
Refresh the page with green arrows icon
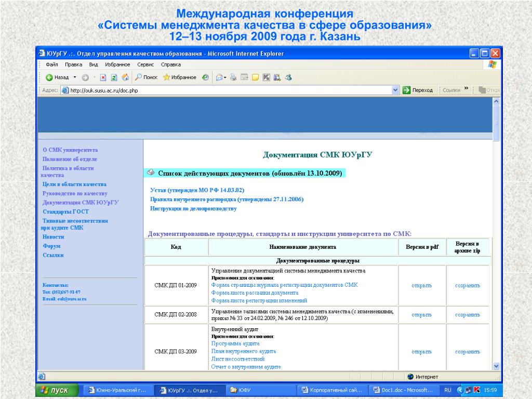(114, 77)
